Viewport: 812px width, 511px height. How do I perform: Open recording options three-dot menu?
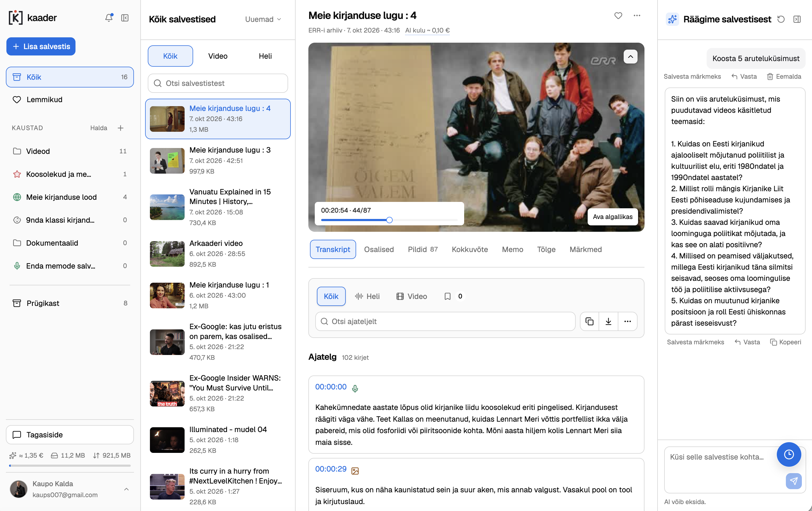coord(637,15)
